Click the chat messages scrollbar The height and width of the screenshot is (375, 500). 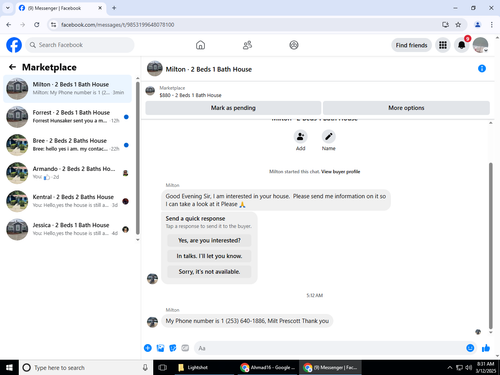coord(491,245)
